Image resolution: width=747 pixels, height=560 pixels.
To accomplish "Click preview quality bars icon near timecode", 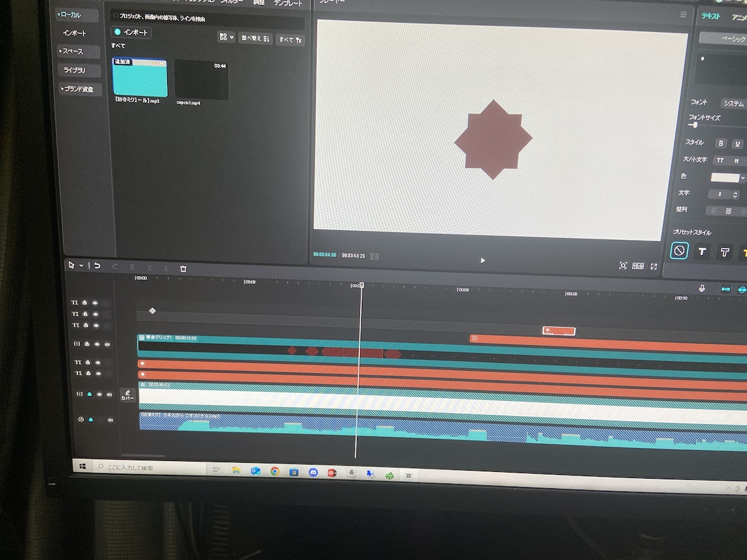I will click(375, 256).
